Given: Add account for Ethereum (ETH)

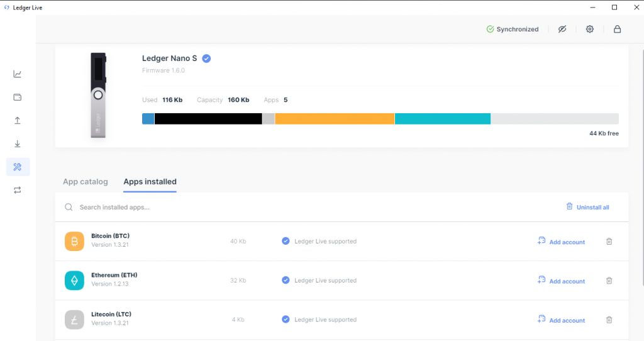Looking at the screenshot, I should pyautogui.click(x=561, y=281).
